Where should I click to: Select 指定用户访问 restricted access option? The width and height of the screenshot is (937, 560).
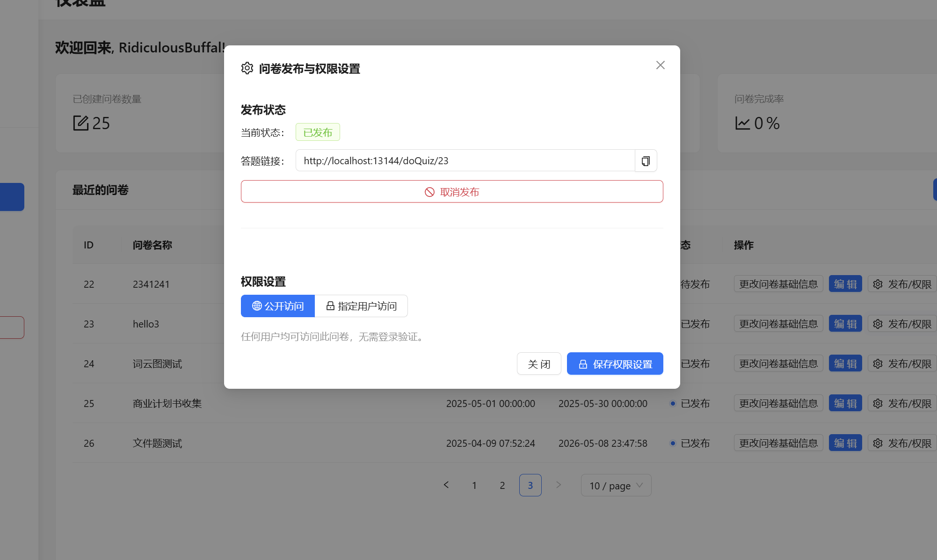pos(361,306)
